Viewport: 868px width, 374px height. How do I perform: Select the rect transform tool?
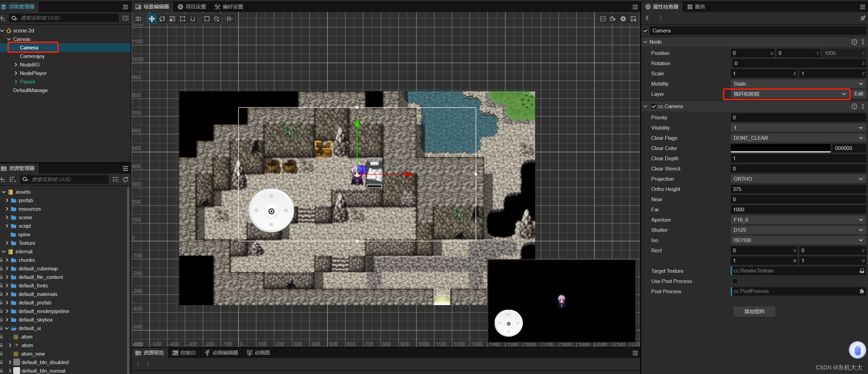[183, 19]
